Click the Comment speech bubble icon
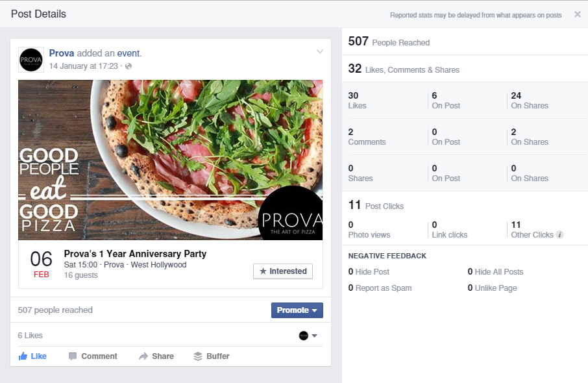Viewport: 588px width, 383px height. click(x=73, y=356)
